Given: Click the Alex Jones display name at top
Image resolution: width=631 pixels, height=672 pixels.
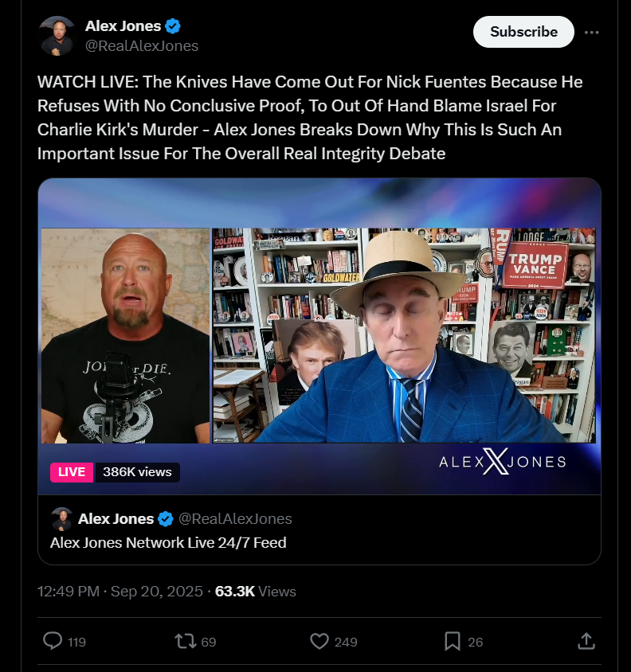Looking at the screenshot, I should point(123,26).
